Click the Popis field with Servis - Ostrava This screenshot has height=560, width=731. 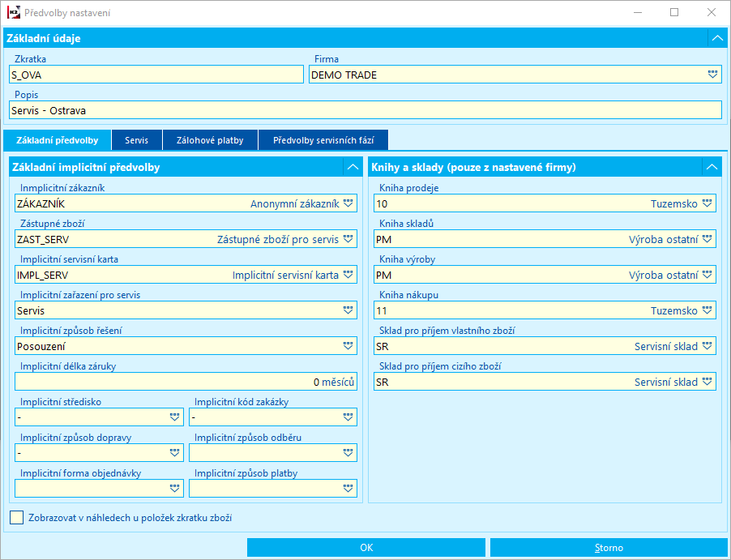tap(365, 110)
